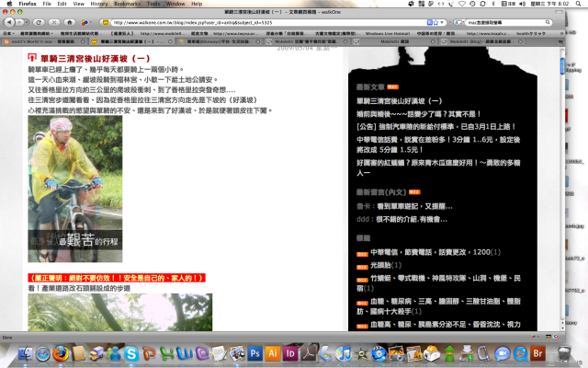Open the Firefox menu

point(28,4)
